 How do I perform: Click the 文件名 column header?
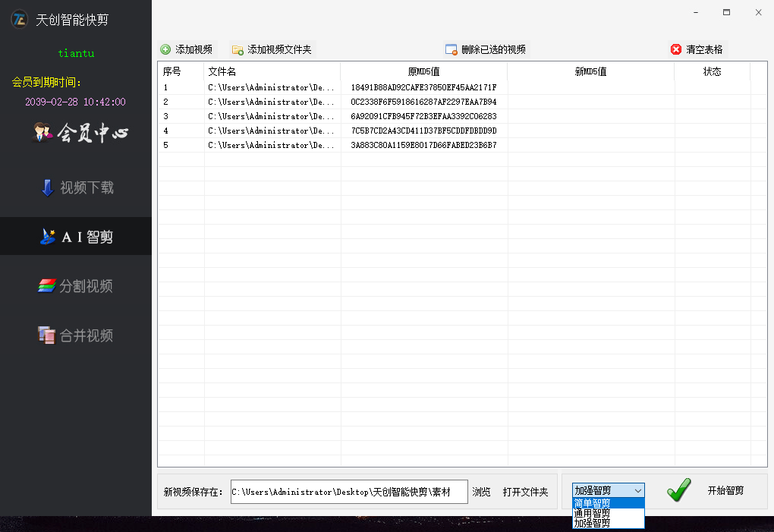pos(272,71)
